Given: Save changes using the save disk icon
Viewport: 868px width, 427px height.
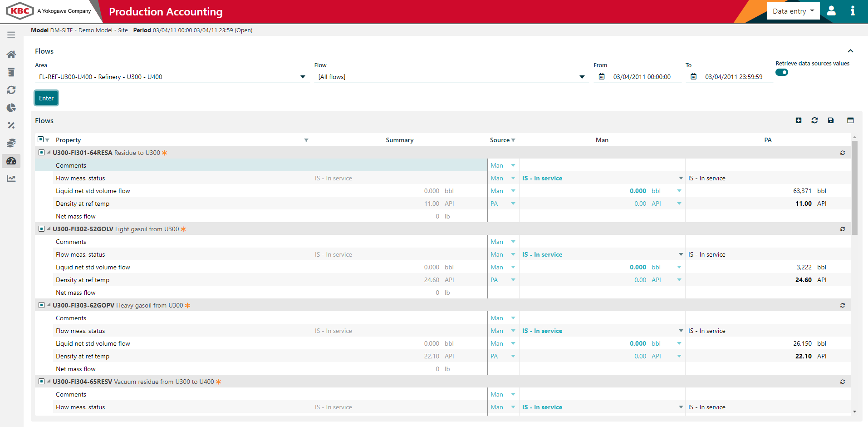Looking at the screenshot, I should [831, 120].
